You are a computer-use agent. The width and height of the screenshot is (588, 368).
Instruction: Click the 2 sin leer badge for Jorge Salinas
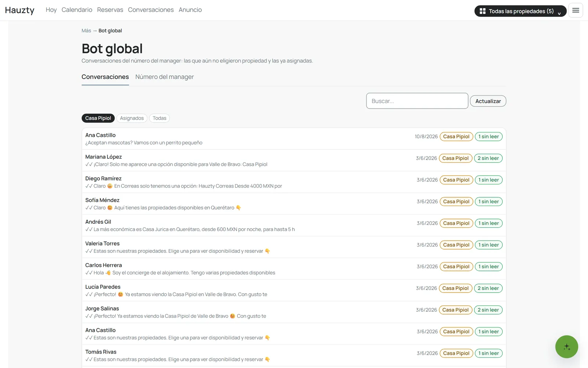[x=488, y=310]
